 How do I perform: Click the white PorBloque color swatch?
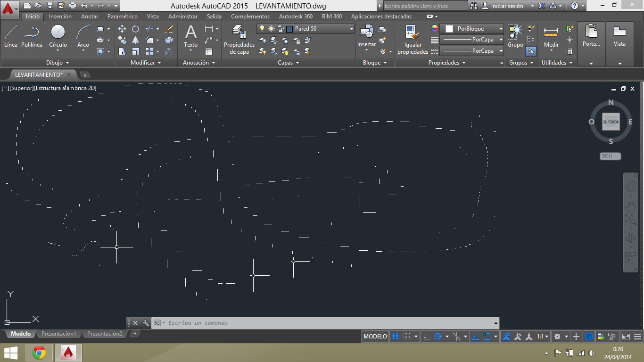tap(449, 29)
